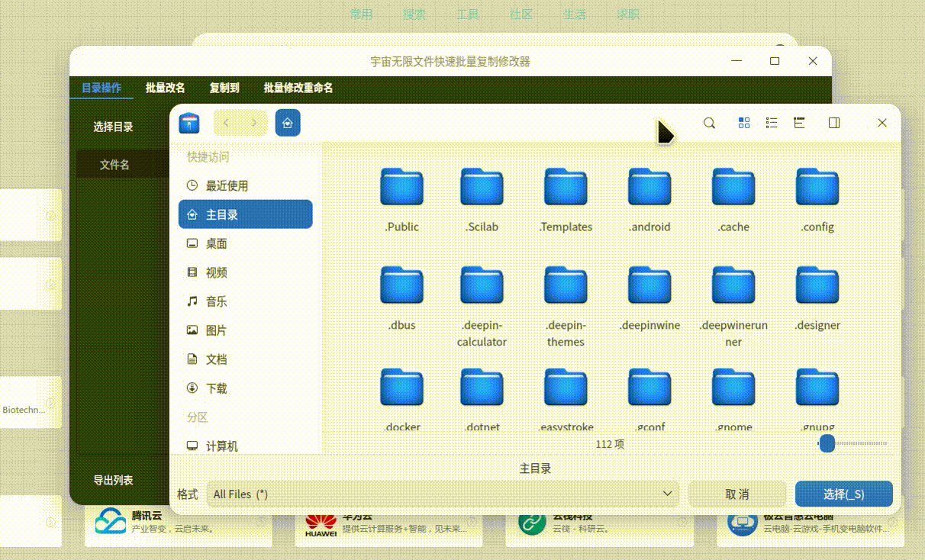
Task: Open 图片 in sidebar
Action: pyautogui.click(x=245, y=330)
